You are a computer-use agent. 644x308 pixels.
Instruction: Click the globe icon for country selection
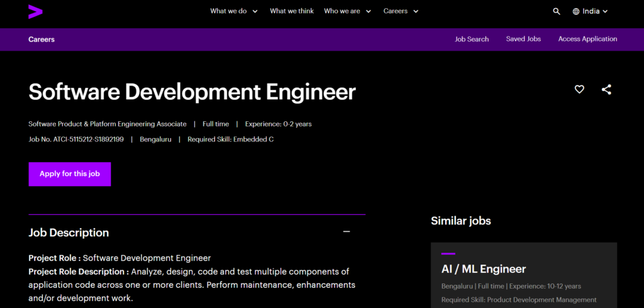click(575, 11)
